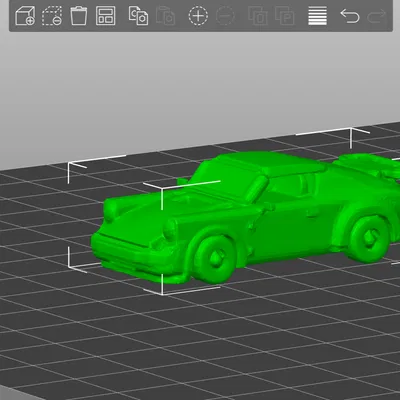
Task: Copy the selected object
Action: tap(138, 16)
